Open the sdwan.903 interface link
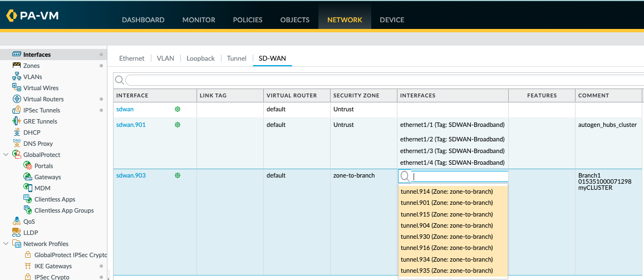 pos(131,175)
